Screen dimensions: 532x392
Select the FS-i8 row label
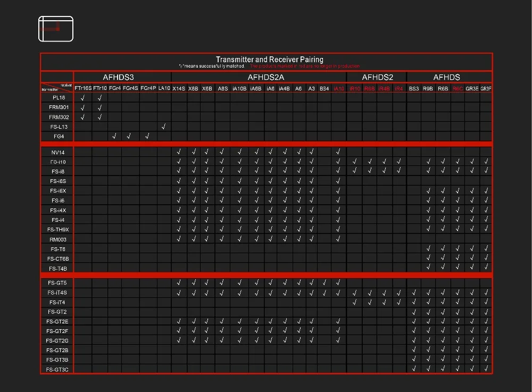click(57, 172)
